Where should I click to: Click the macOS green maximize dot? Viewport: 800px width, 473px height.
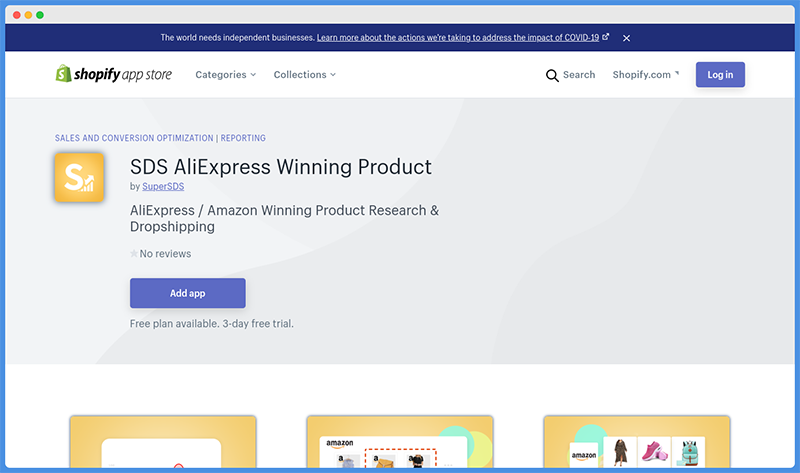tap(40, 15)
